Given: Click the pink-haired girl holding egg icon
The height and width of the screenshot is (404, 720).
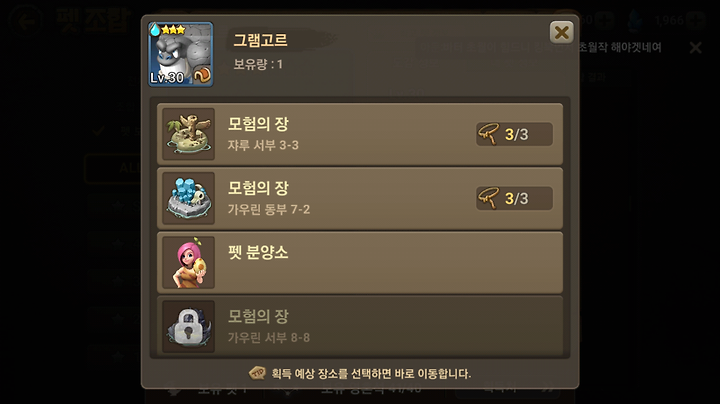Looking at the screenshot, I should (x=189, y=263).
